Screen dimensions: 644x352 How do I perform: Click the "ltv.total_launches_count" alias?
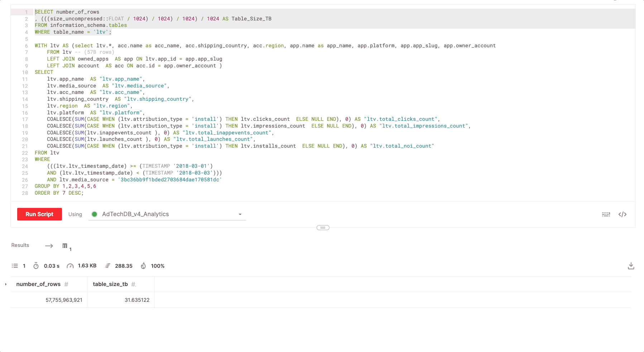[x=213, y=139]
